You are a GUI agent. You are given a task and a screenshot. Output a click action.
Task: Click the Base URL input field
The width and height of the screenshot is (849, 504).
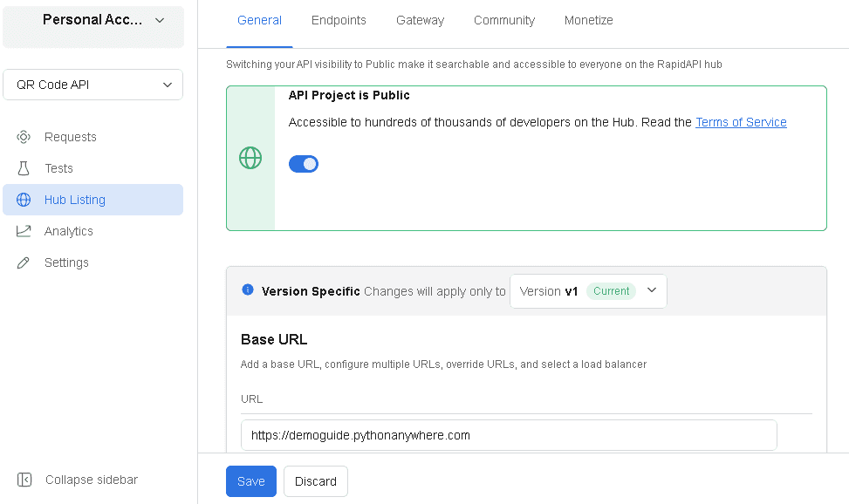click(509, 435)
